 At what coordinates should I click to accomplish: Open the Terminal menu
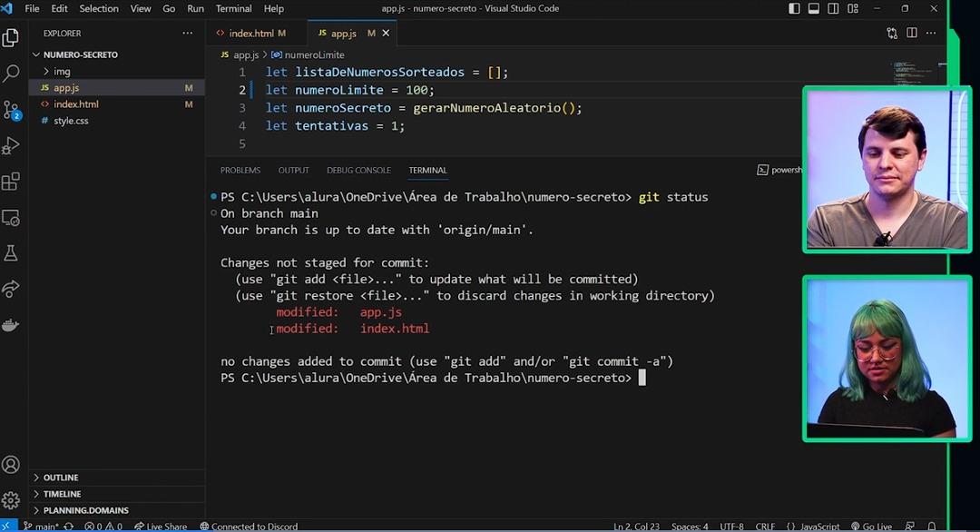[x=234, y=9]
